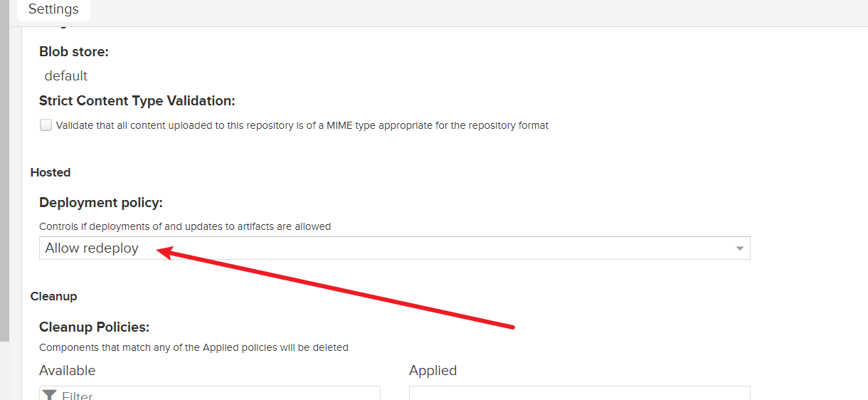The width and height of the screenshot is (868, 400).
Task: Click the Deployment policy label
Action: (x=101, y=203)
